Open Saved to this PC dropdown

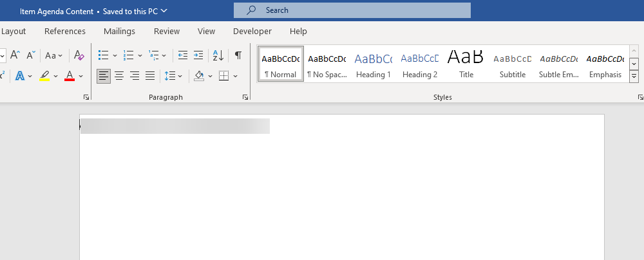click(x=135, y=11)
